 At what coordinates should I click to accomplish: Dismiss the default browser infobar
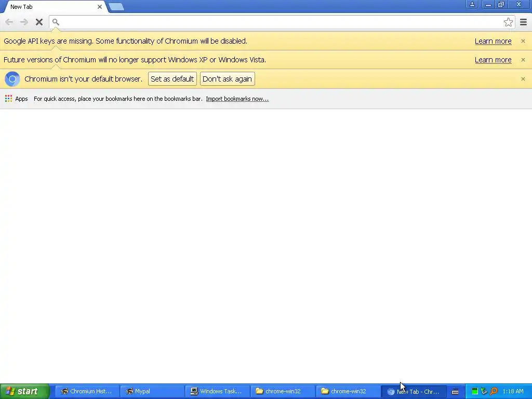coord(523,79)
